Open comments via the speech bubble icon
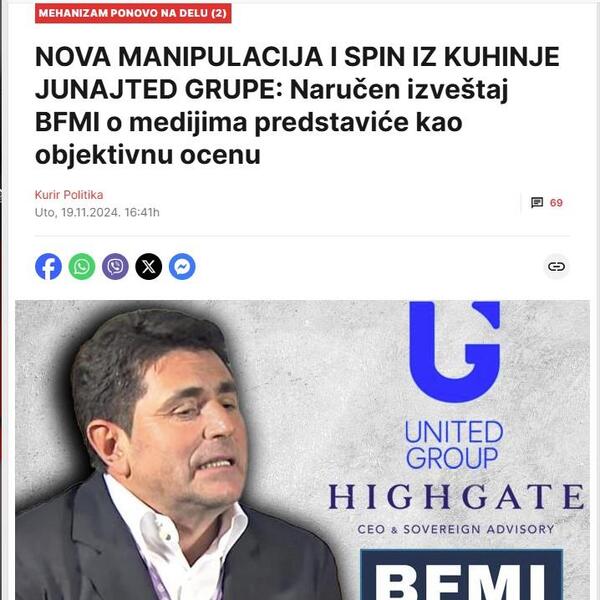Image resolution: width=600 pixels, height=600 pixels. coord(537,202)
